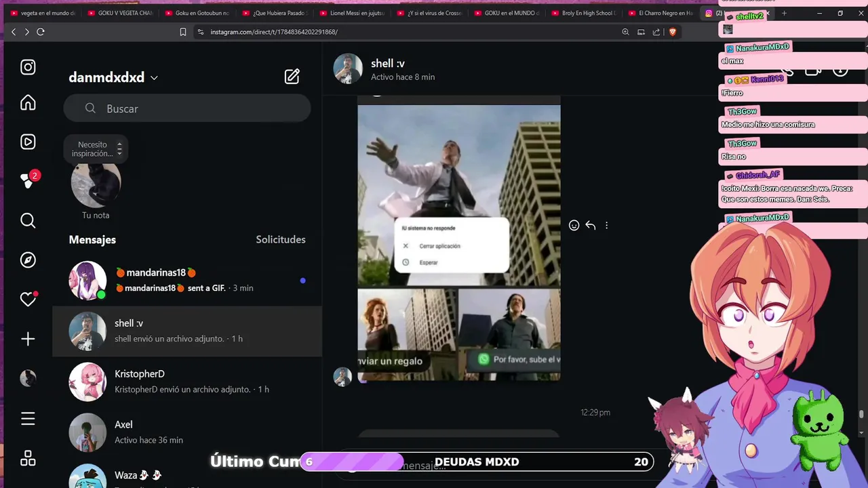Switch to 'Lionel Messi en jujutsu' tab
Viewport: 868px width, 488px height.
pos(351,13)
